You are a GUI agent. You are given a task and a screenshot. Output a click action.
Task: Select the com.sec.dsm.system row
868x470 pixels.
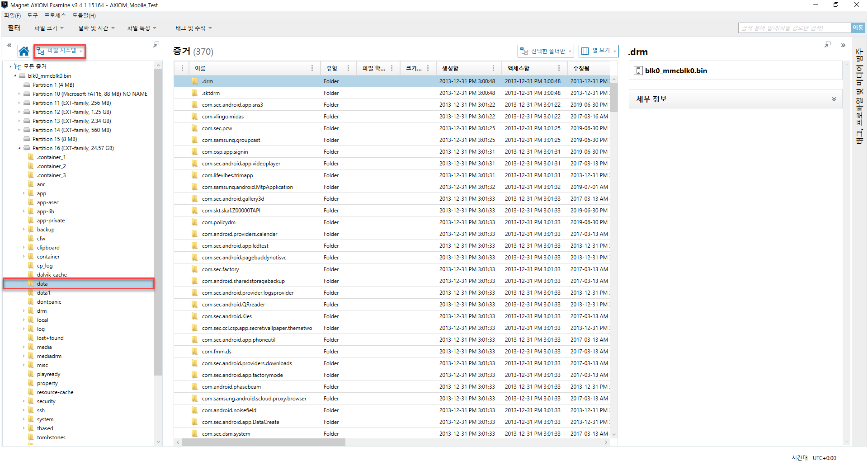(392, 434)
